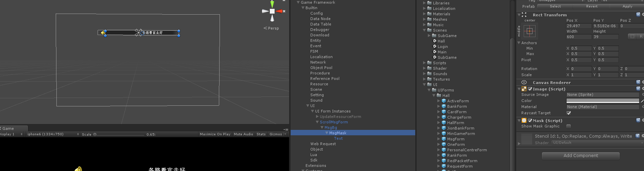Collapse the Anchors section
Screen dimensions: 644x171
[x=519, y=43]
